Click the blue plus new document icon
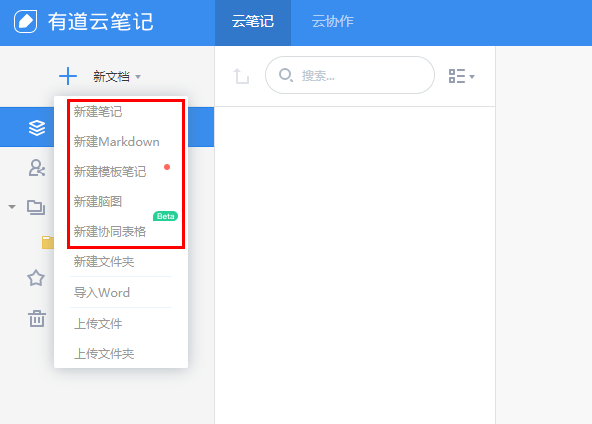592x424 pixels. pyautogui.click(x=68, y=76)
